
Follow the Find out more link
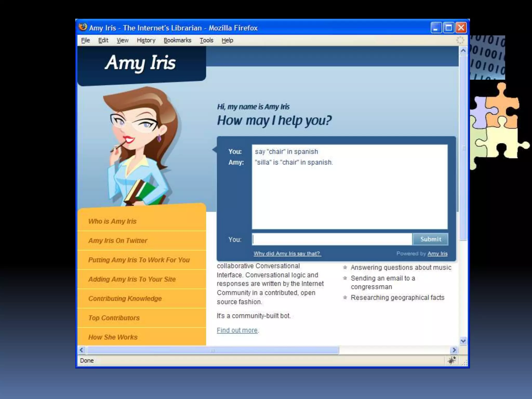tap(237, 330)
